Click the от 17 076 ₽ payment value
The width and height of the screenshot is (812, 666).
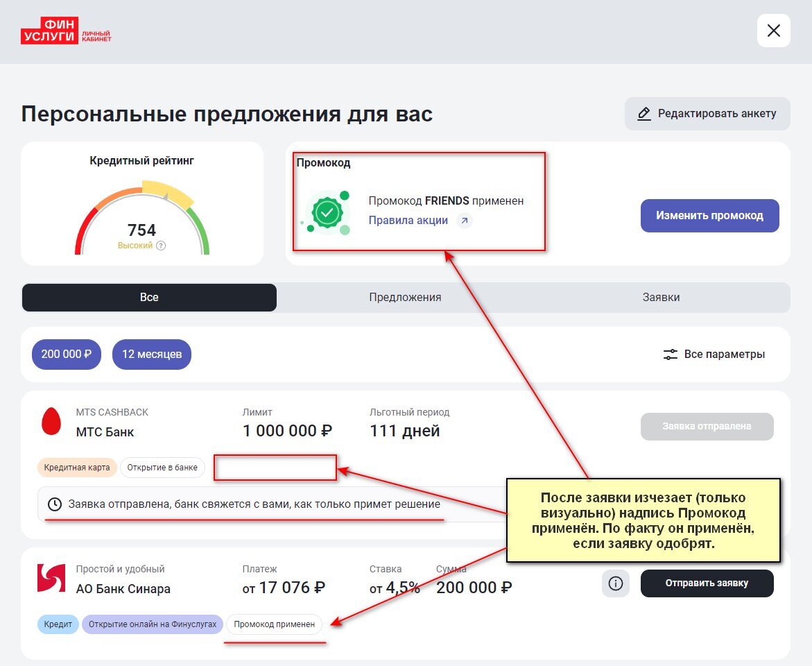284,588
